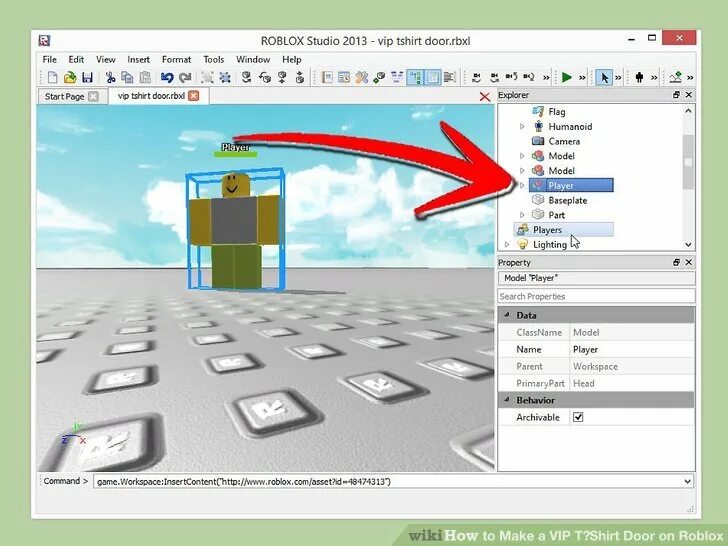Close the Start Page tab
This screenshot has width=728, height=546.
pyautogui.click(x=93, y=96)
